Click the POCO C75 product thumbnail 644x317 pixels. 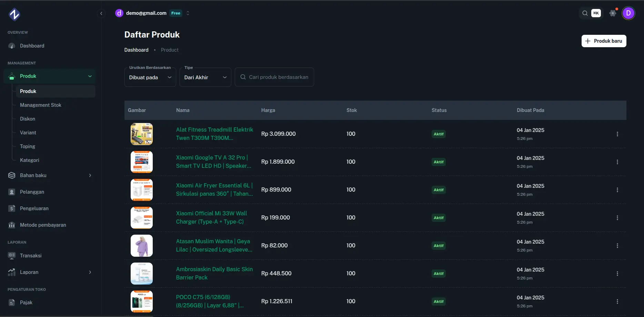tap(142, 301)
